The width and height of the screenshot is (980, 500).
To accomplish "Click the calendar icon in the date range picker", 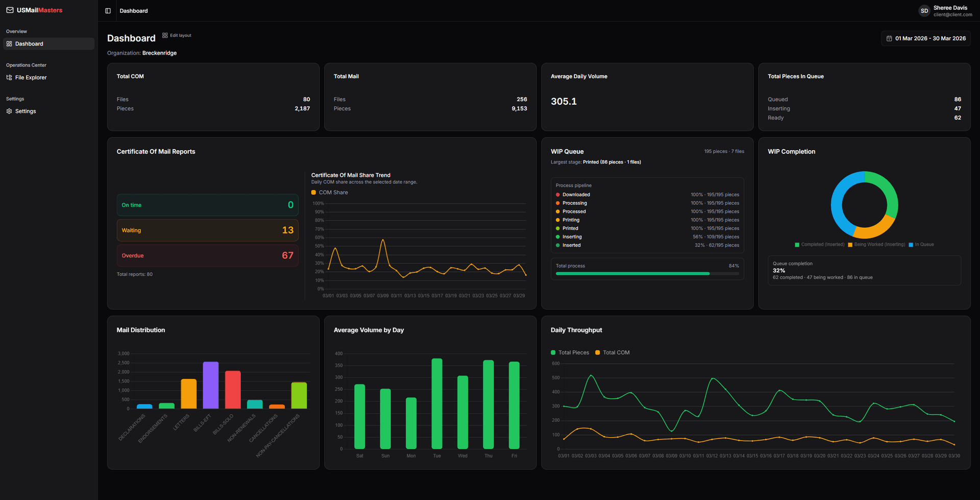I will point(888,38).
